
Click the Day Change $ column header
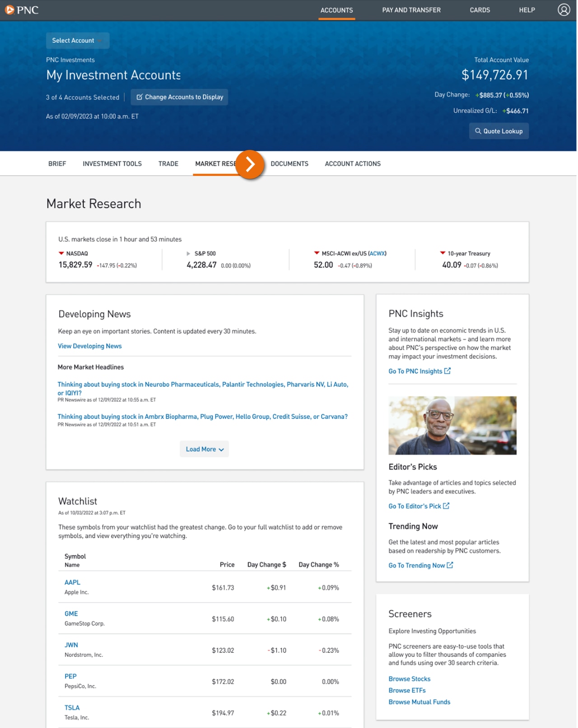pyautogui.click(x=266, y=565)
